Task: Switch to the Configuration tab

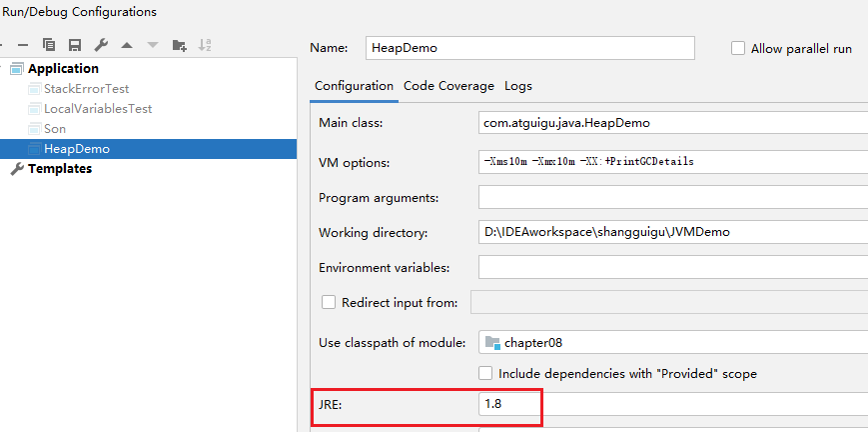Action: 354,86
